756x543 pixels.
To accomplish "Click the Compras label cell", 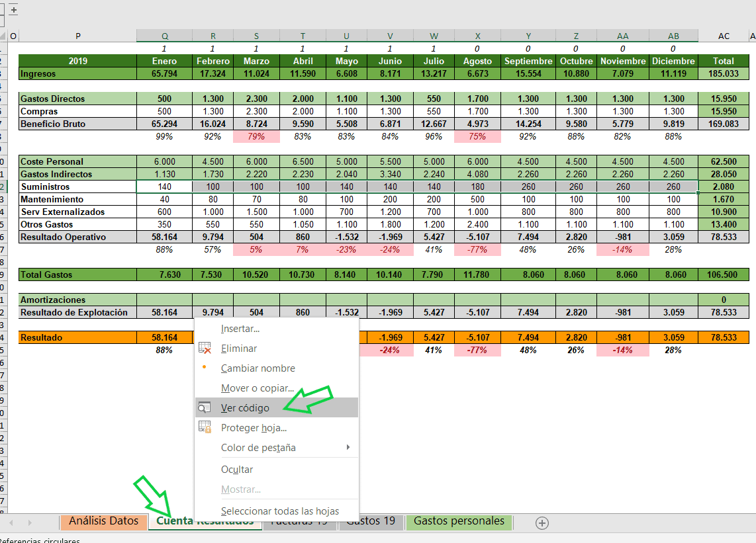I will 77,111.
